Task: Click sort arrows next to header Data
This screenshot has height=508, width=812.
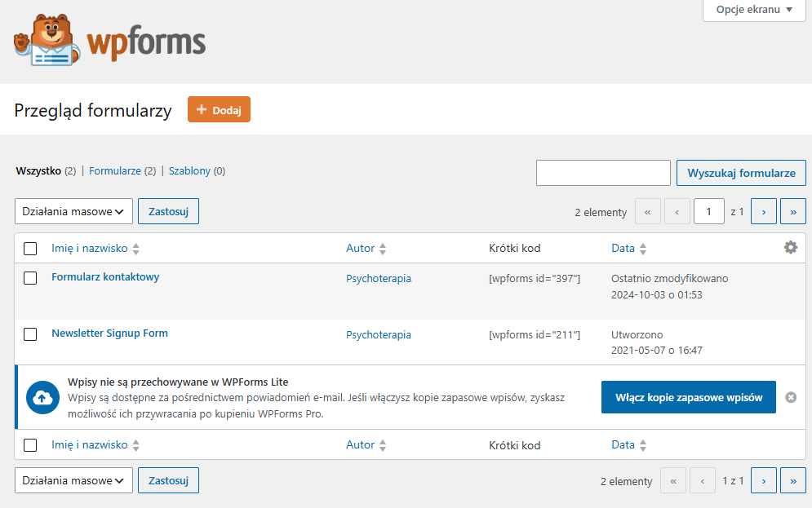Action: 642,249
